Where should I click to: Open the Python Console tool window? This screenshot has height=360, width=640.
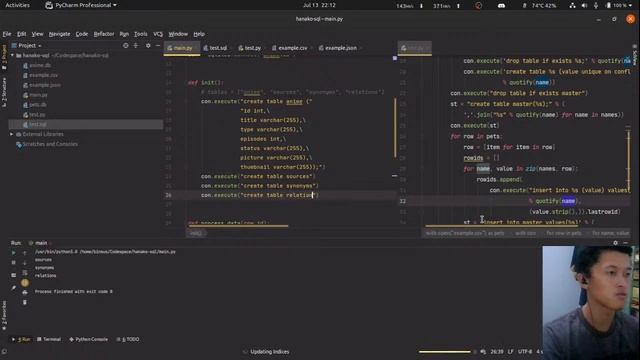[x=89, y=339]
